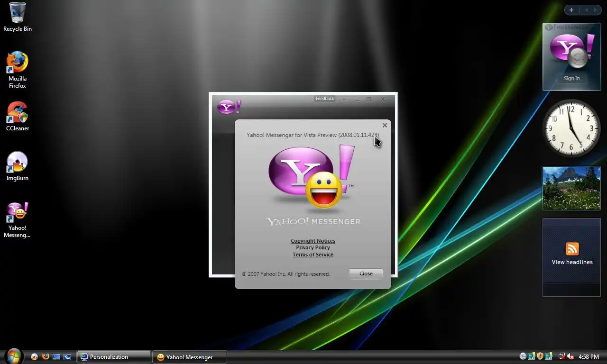This screenshot has height=364, width=607.
Task: Close the About dialog with Close button
Action: tap(366, 273)
